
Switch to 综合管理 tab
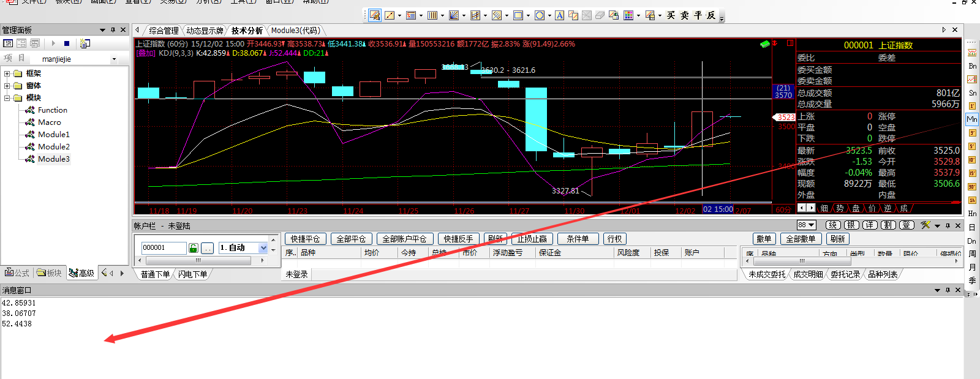point(164,31)
